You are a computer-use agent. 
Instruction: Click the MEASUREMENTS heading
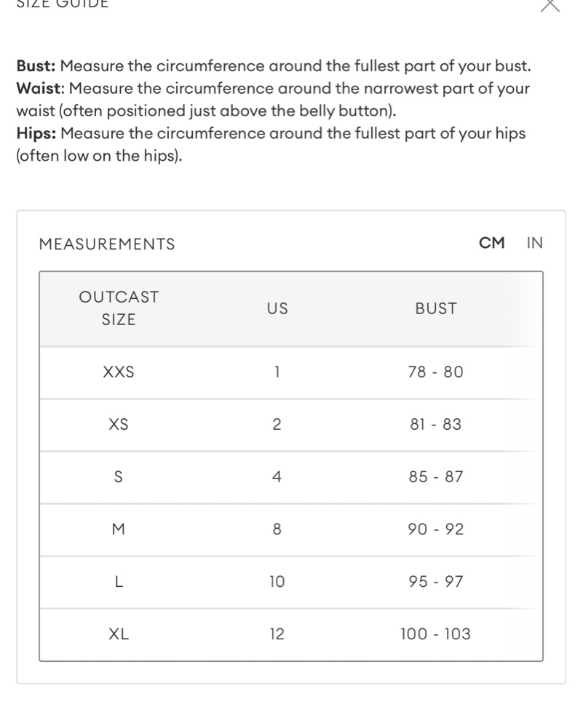107,244
